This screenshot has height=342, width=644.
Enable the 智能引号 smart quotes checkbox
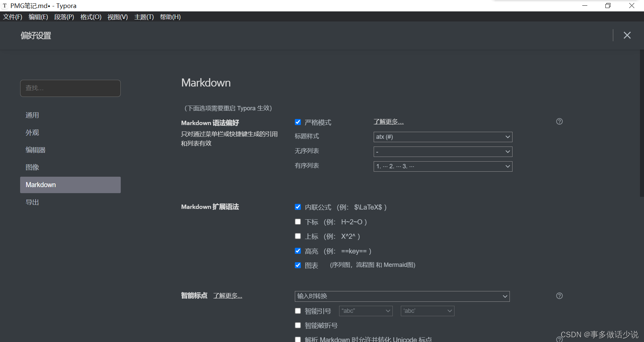(298, 311)
